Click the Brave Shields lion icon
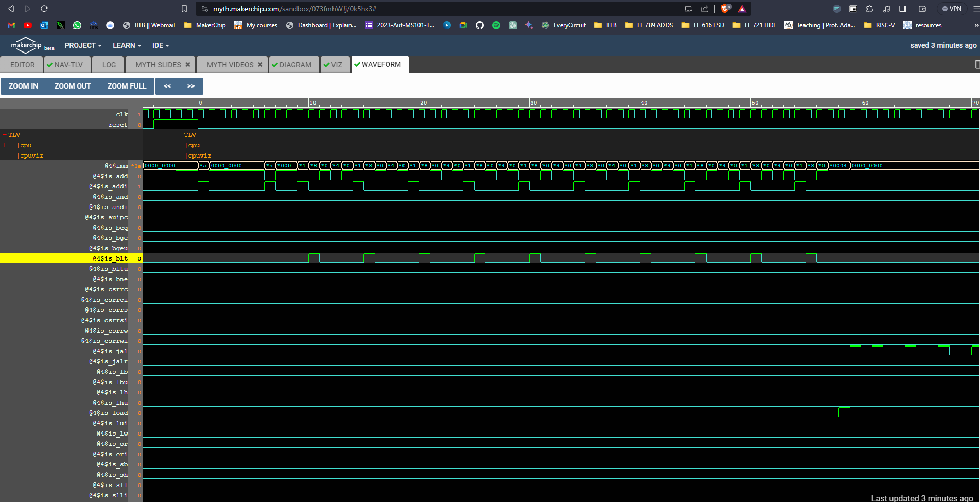 coord(725,8)
